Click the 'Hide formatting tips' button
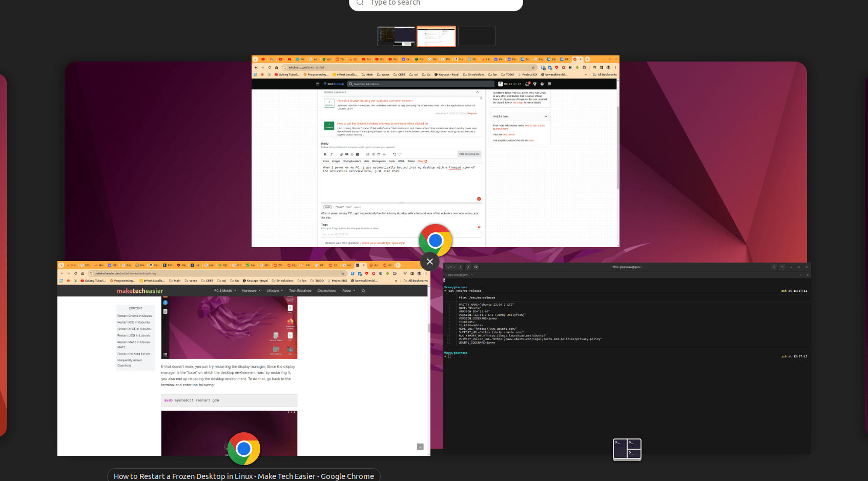Screen dimensions: 868x481 click(x=469, y=154)
